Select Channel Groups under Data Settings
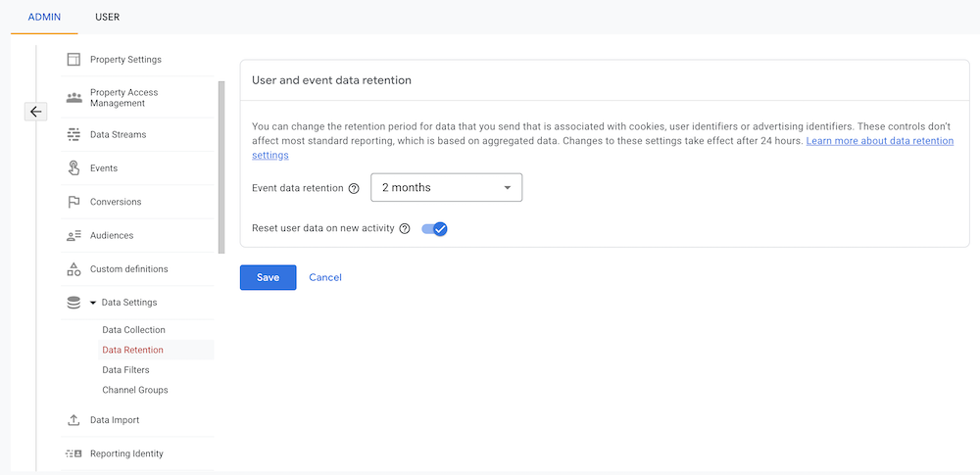This screenshot has height=475, width=980. pos(135,390)
